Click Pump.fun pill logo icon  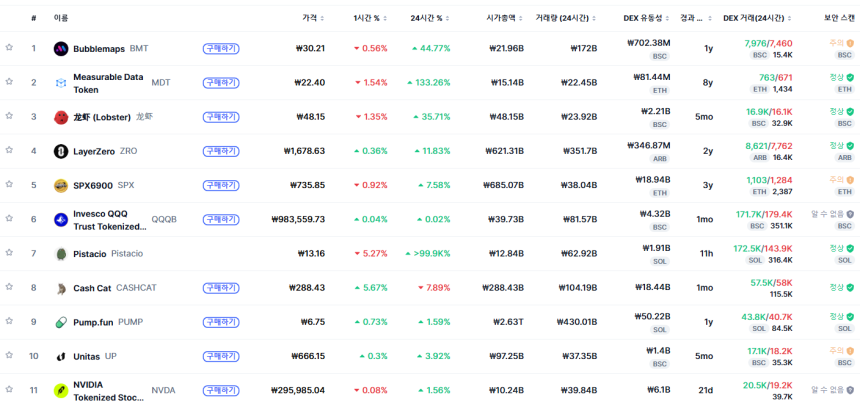coord(61,322)
